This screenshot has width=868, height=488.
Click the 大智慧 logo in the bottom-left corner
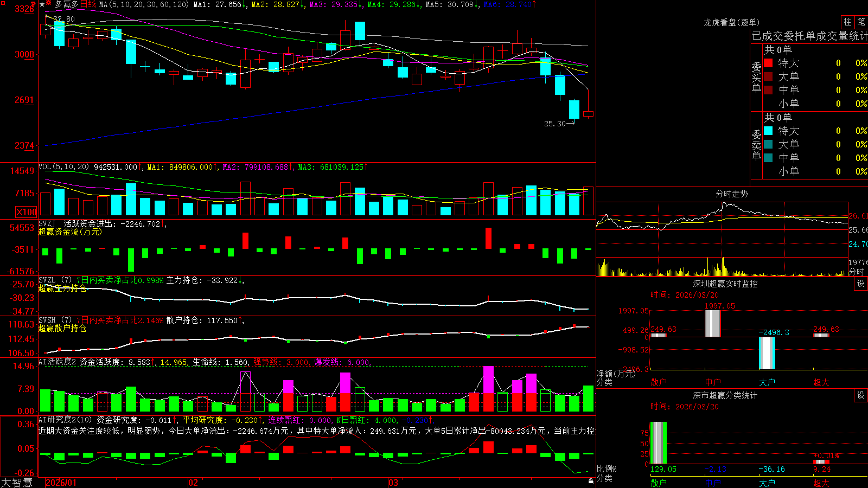pos(17,482)
